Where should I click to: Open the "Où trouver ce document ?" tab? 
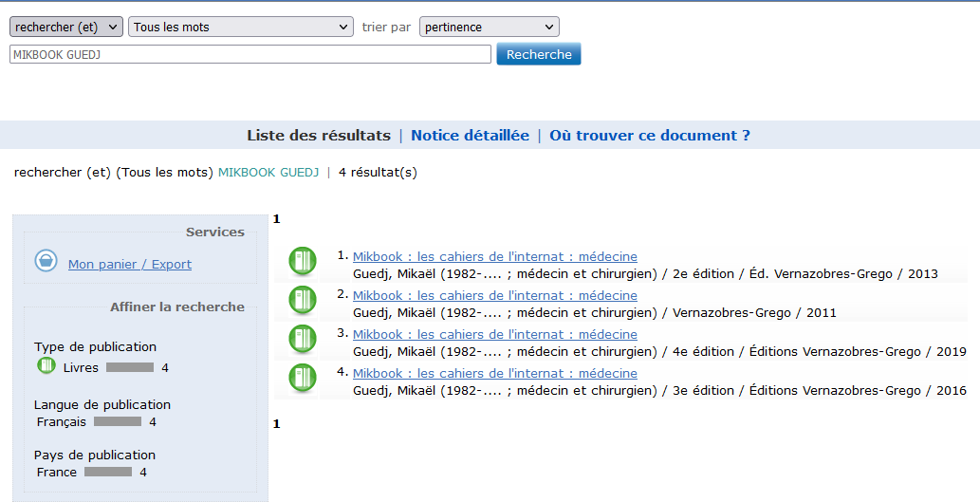[x=649, y=136]
